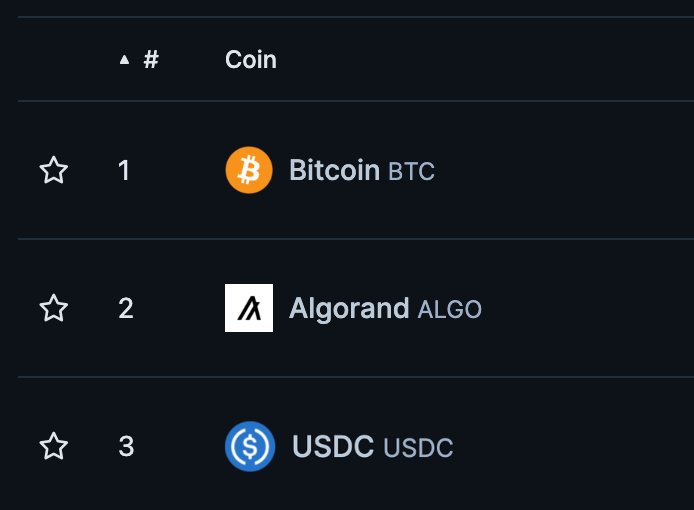Click the gray USDC ticker symbol
Image resolution: width=694 pixels, height=510 pixels.
coord(418,448)
